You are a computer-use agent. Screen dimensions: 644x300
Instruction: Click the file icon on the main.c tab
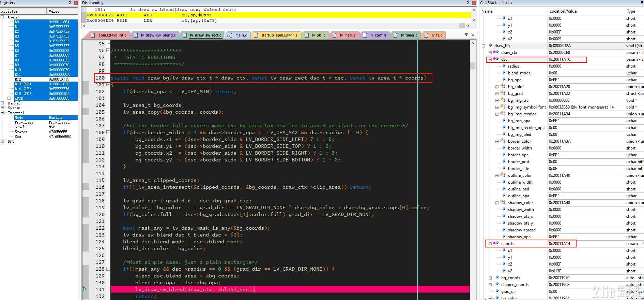[x=230, y=35]
